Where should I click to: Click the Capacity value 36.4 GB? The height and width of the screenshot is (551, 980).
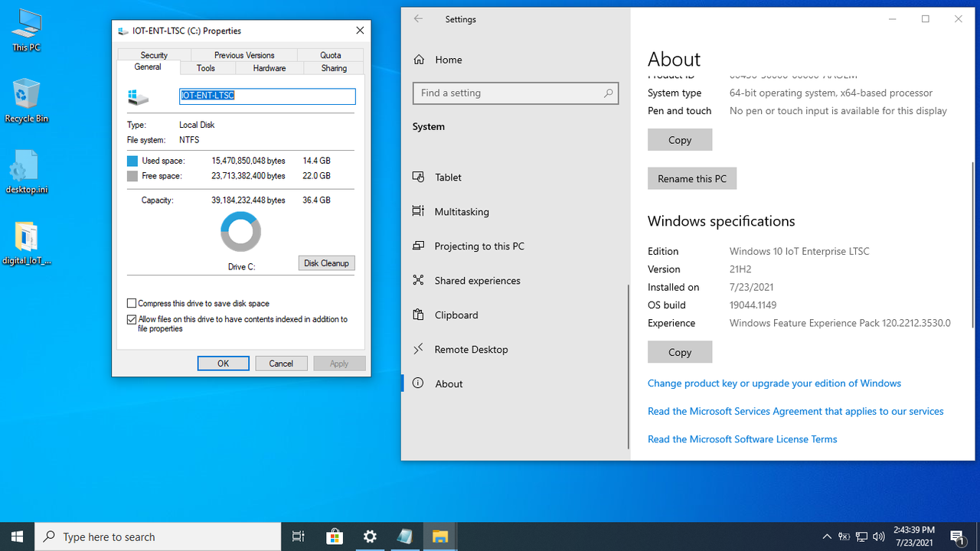[x=316, y=201]
